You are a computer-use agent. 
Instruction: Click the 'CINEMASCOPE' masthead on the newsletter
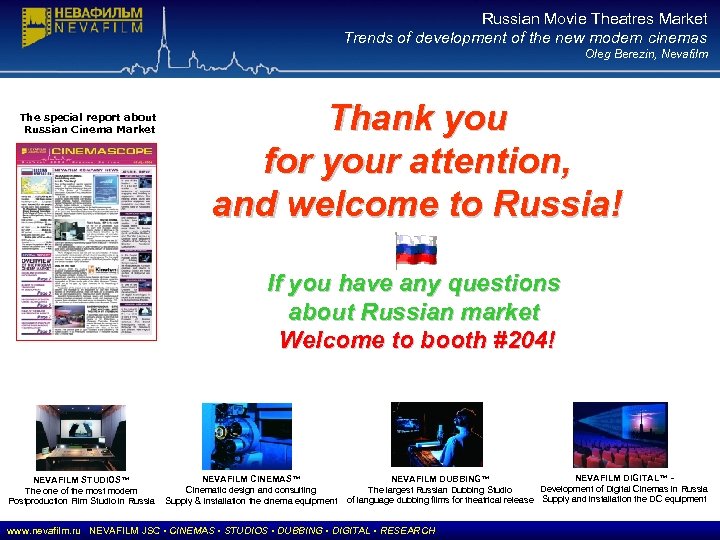101,151
